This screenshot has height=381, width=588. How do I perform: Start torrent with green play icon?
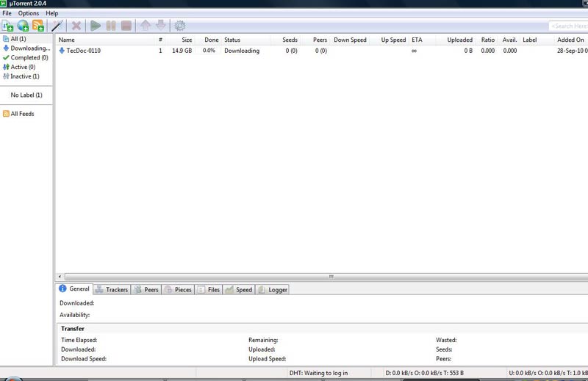tap(96, 26)
